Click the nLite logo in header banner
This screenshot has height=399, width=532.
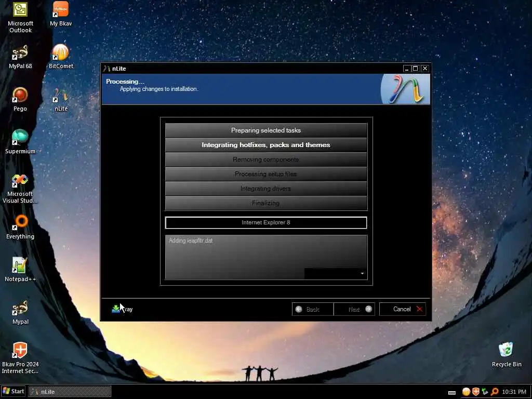tap(405, 89)
